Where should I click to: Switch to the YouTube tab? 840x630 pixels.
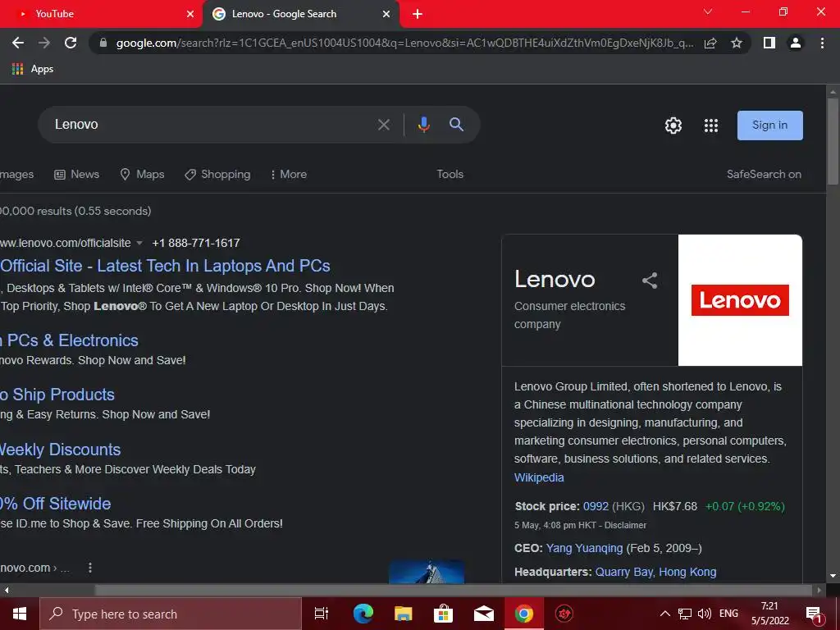tap(101, 14)
